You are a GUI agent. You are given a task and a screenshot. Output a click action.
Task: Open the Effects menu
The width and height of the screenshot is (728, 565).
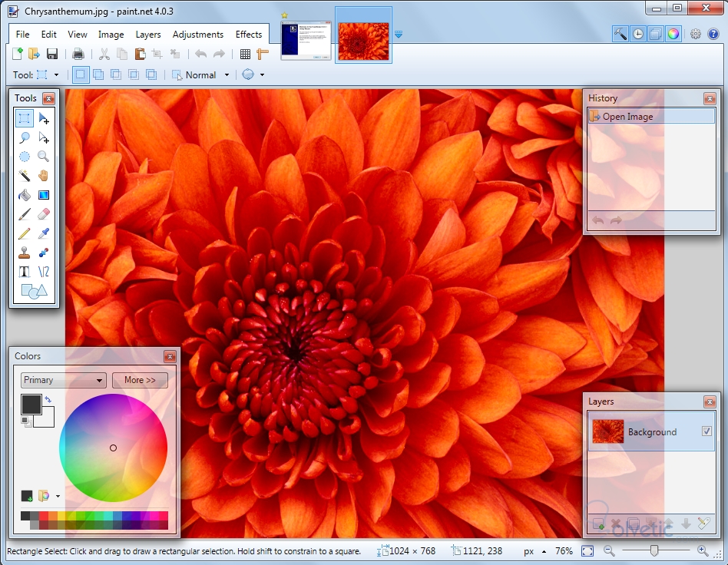[249, 35]
